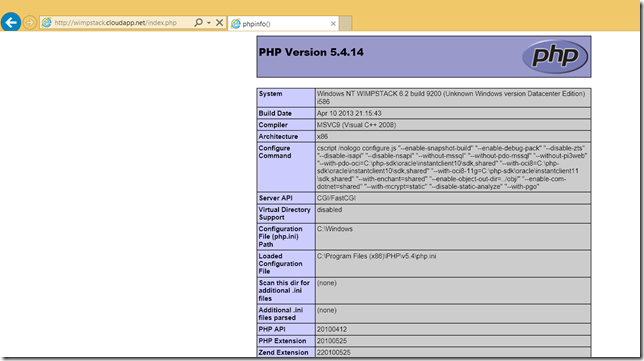This screenshot has width=644, height=361.
Task: Click the Server API row label
Action: (276, 198)
